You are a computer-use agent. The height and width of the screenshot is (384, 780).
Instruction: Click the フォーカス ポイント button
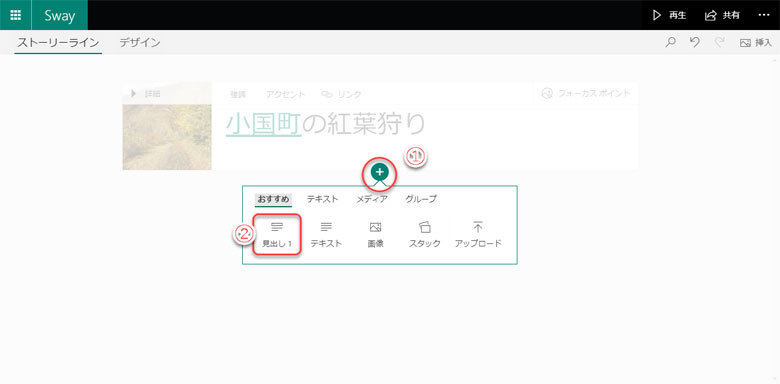pos(586,93)
